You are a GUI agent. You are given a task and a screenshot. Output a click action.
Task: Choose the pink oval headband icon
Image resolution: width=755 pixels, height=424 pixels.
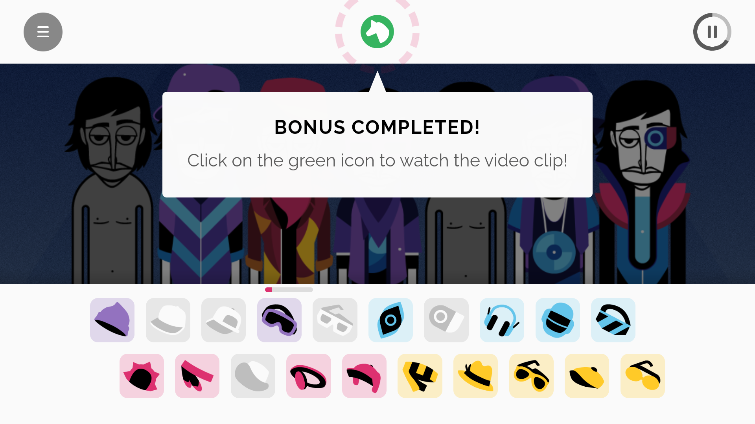point(308,376)
